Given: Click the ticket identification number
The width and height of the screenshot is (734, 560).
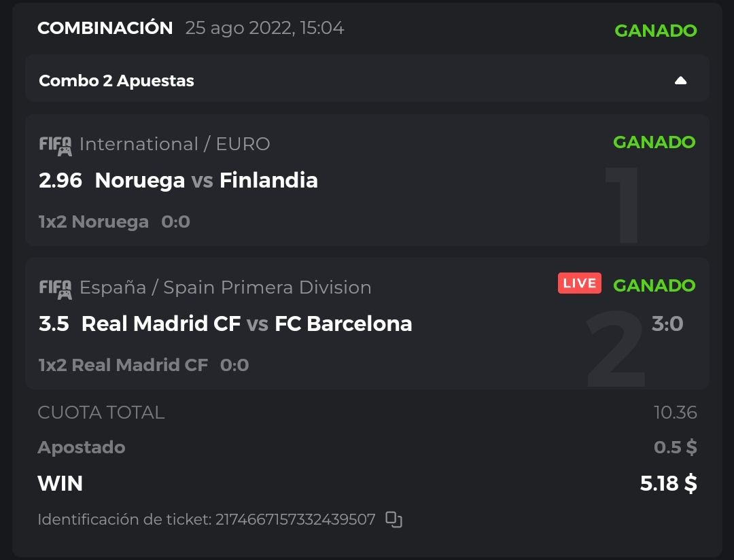Looking at the screenshot, I should click(x=295, y=520).
